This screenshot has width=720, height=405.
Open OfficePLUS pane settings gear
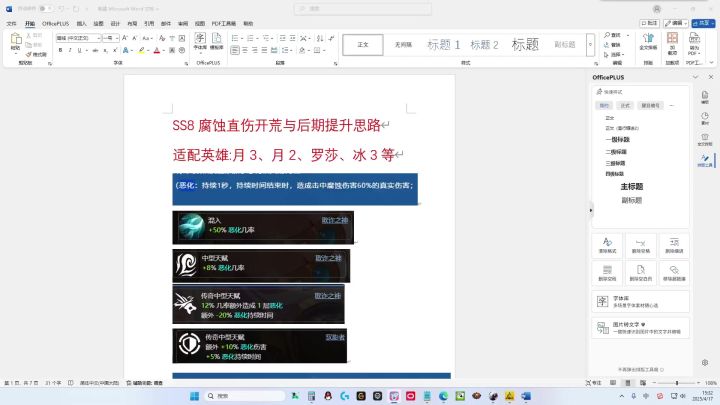[705, 362]
